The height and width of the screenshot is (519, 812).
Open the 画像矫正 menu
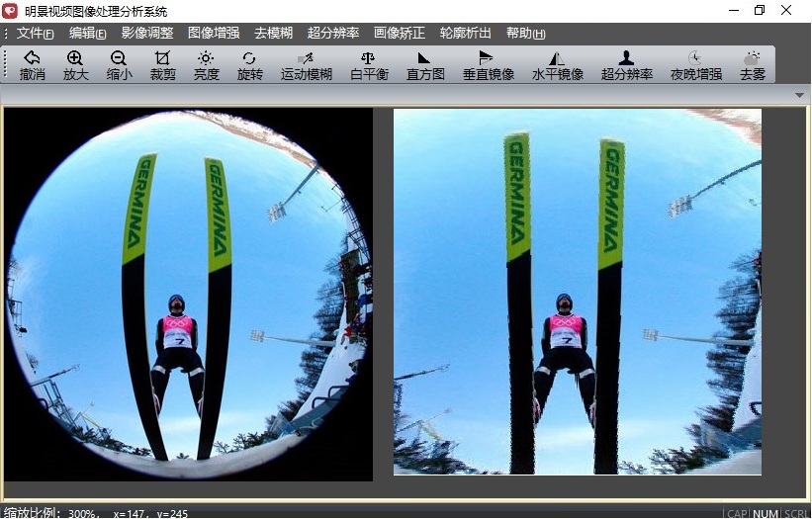click(399, 34)
